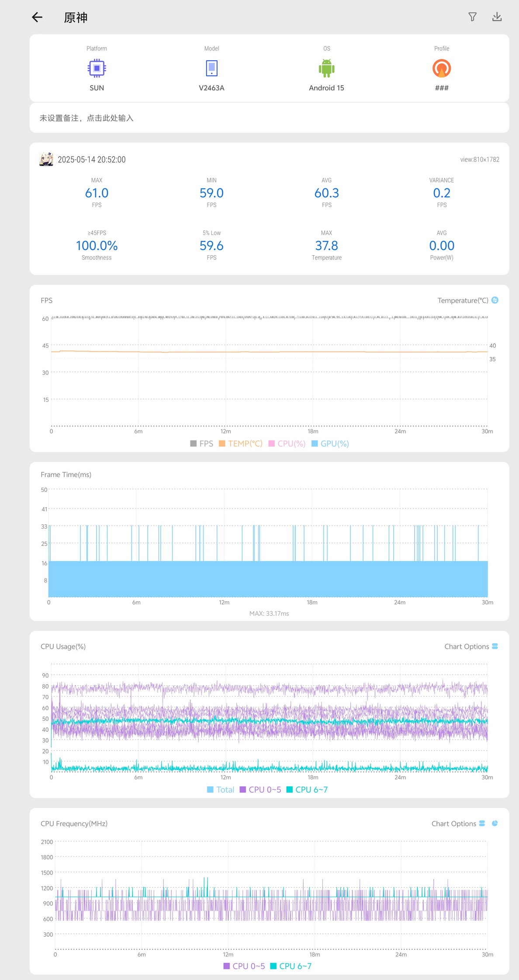Open CPU Frequency pie chart icon
The image size is (519, 980).
coord(495,823)
